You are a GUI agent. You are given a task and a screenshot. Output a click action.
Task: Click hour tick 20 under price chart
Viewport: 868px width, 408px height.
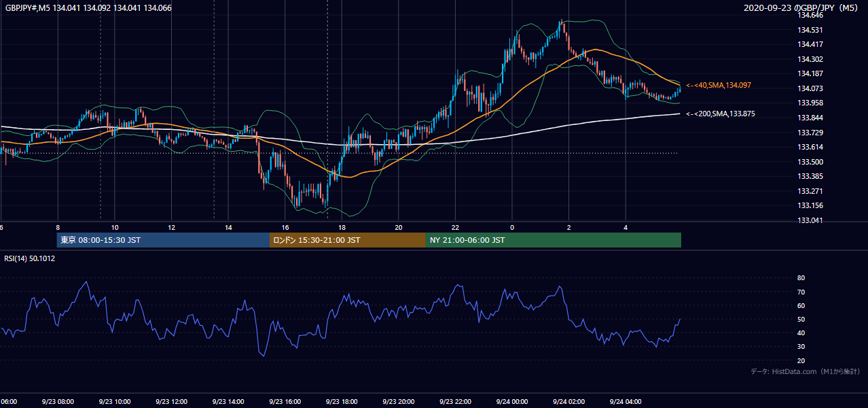click(x=399, y=228)
